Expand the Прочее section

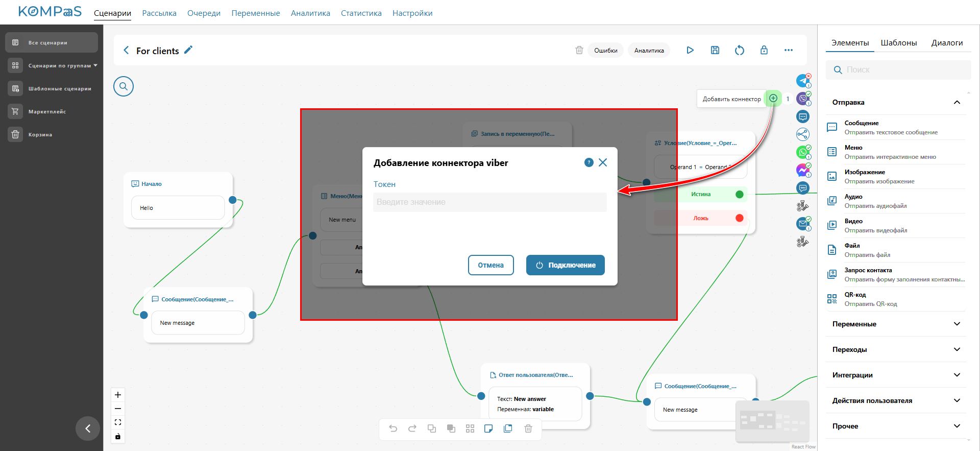(x=896, y=426)
